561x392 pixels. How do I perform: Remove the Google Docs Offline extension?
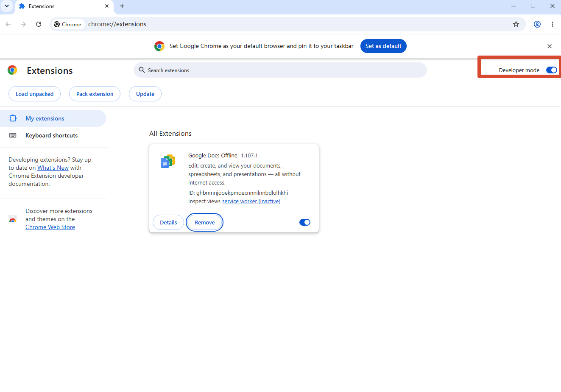[x=205, y=222]
